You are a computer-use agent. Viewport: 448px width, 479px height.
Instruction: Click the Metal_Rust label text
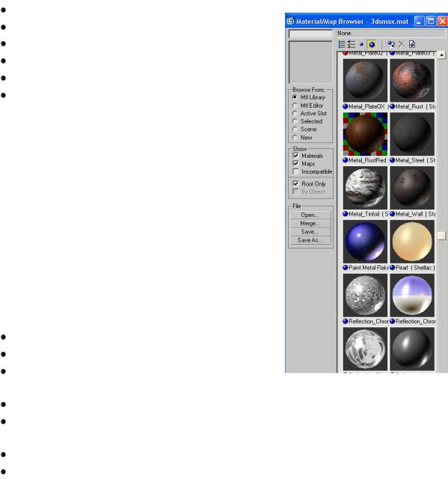pyautogui.click(x=410, y=106)
